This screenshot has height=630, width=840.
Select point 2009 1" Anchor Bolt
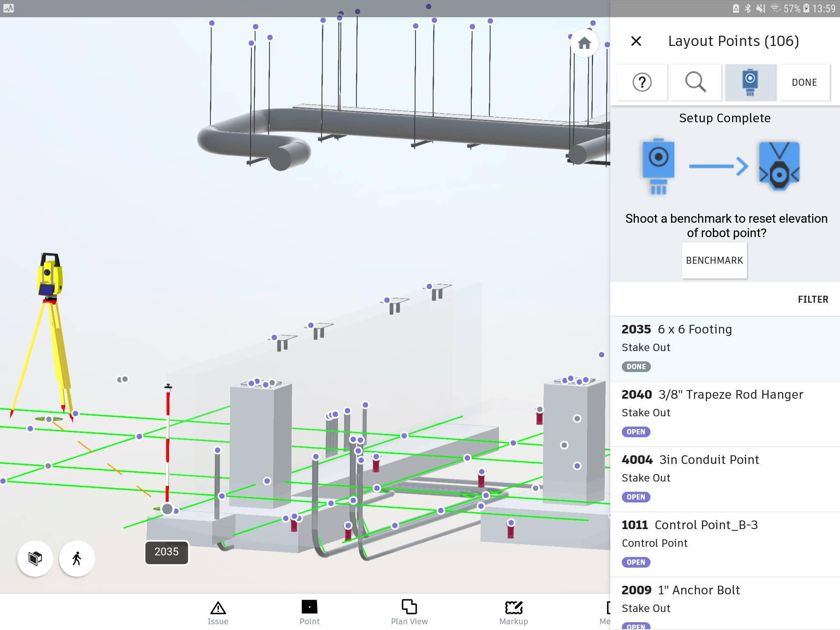(x=725, y=604)
